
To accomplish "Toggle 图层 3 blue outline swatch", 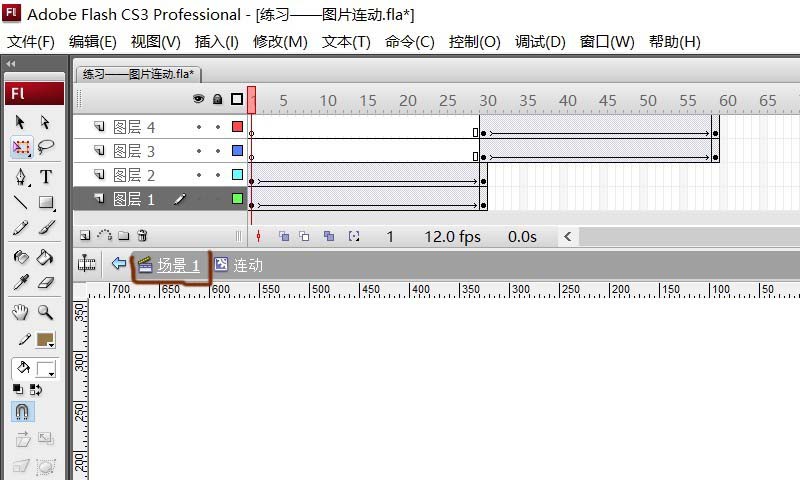I will point(237,150).
